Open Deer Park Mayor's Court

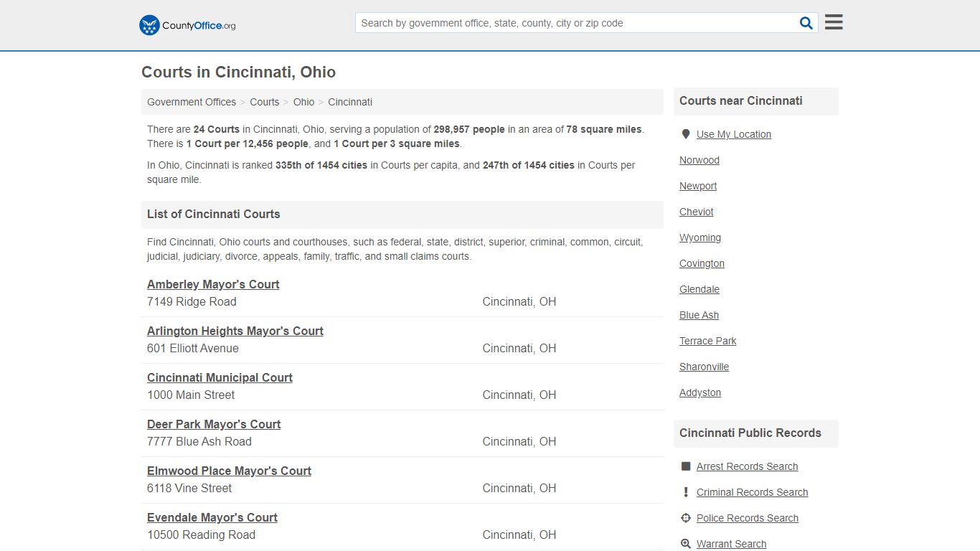214,424
